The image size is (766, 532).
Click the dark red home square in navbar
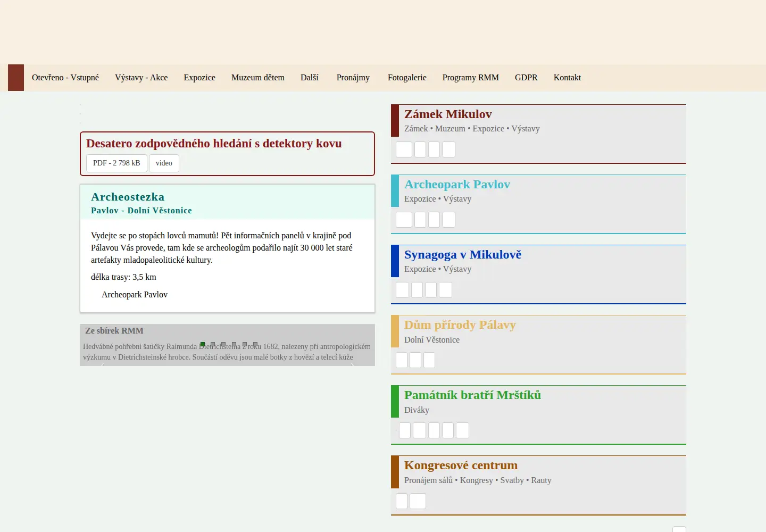[x=16, y=78]
